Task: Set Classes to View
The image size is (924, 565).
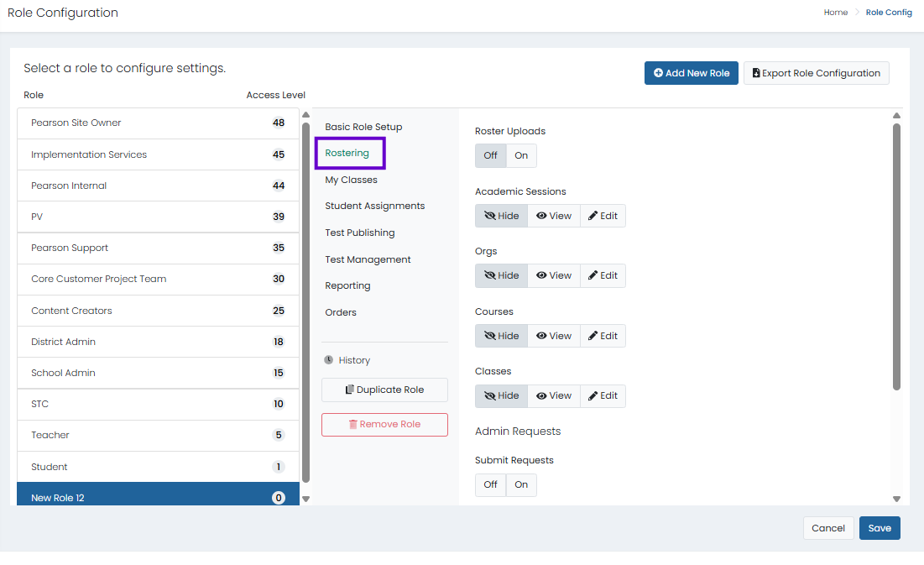Action: pos(554,395)
